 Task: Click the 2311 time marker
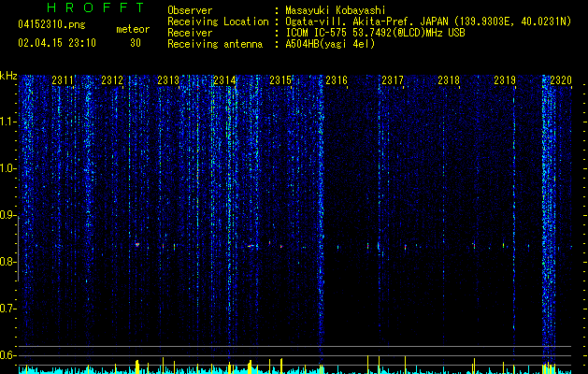63,80
